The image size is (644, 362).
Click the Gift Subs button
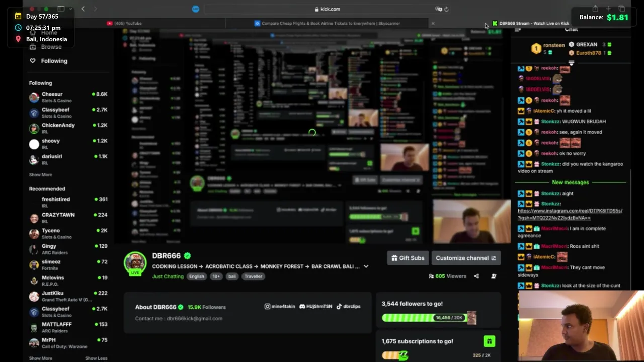tap(408, 258)
